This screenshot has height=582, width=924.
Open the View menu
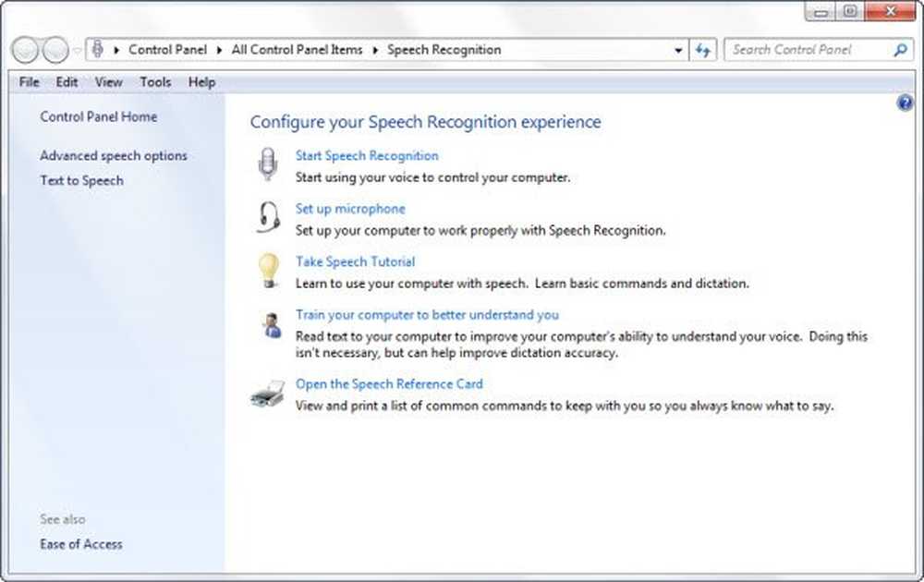point(109,82)
